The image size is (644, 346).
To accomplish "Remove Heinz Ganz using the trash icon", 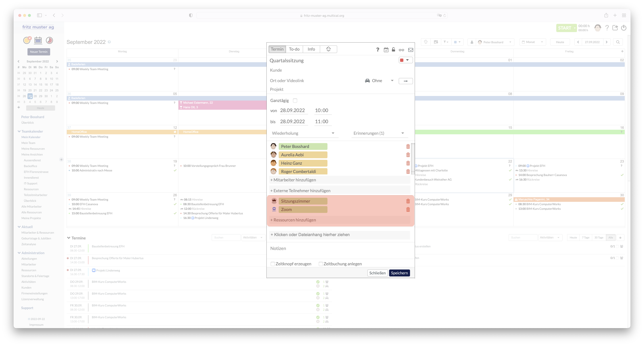I will tap(408, 163).
